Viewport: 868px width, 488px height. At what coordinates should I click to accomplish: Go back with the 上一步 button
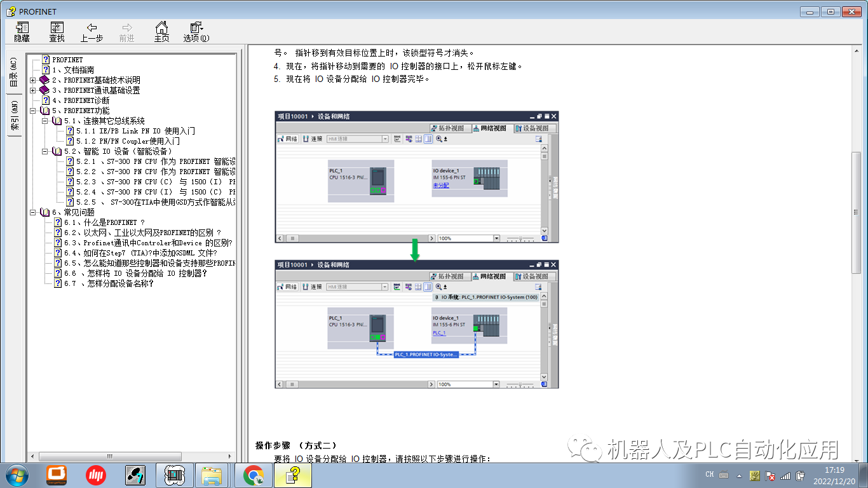tap(92, 32)
